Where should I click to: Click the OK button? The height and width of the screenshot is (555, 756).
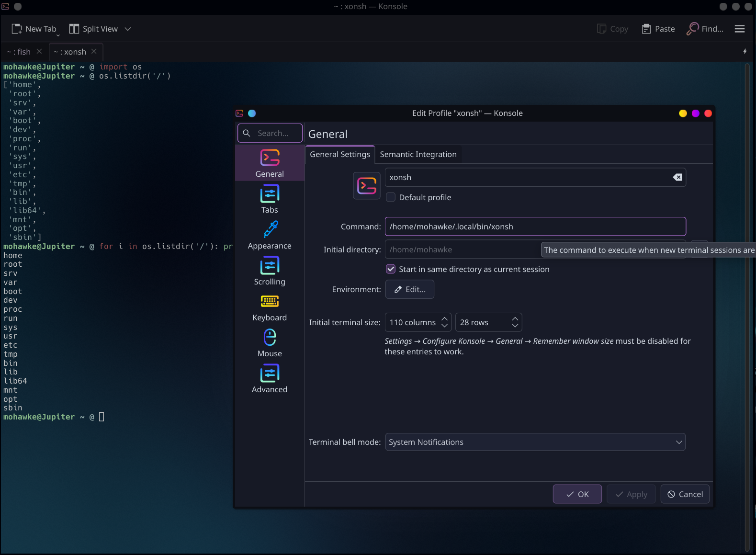[x=577, y=494]
